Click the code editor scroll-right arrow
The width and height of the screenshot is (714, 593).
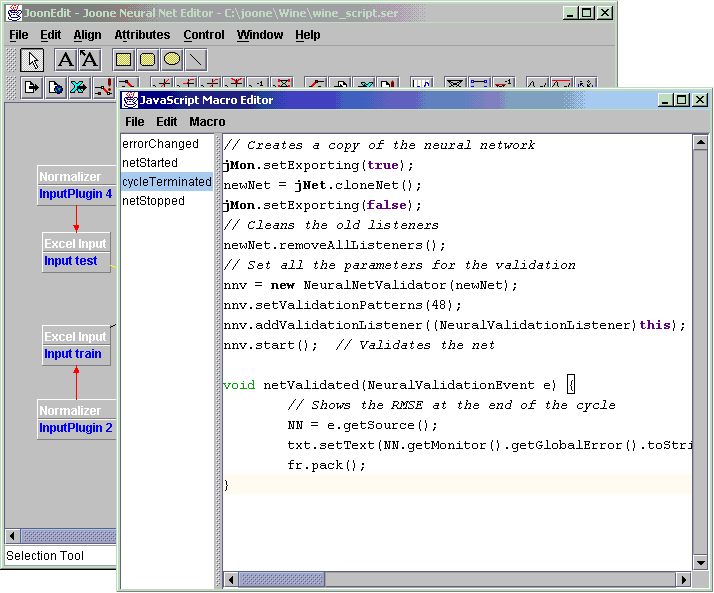click(x=684, y=580)
